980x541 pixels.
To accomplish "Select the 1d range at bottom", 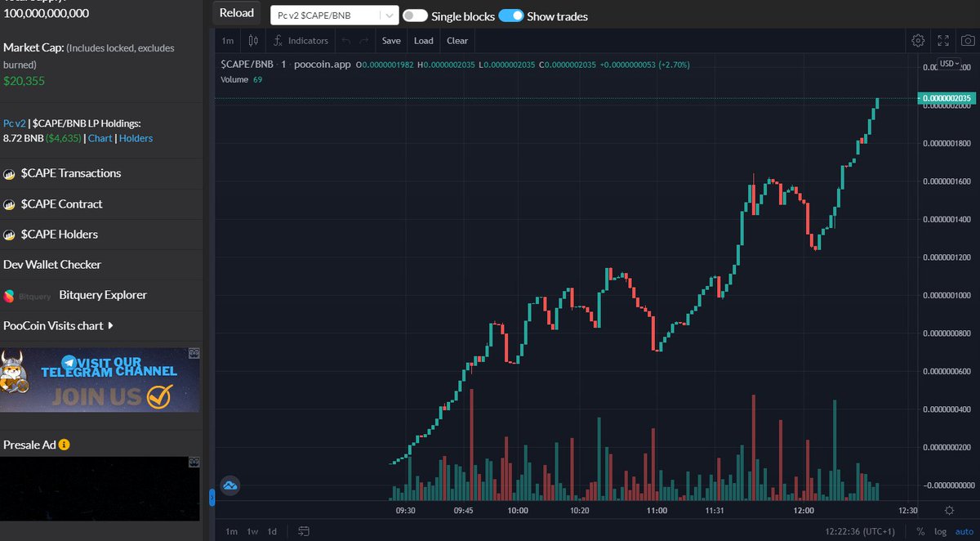I will click(x=272, y=531).
